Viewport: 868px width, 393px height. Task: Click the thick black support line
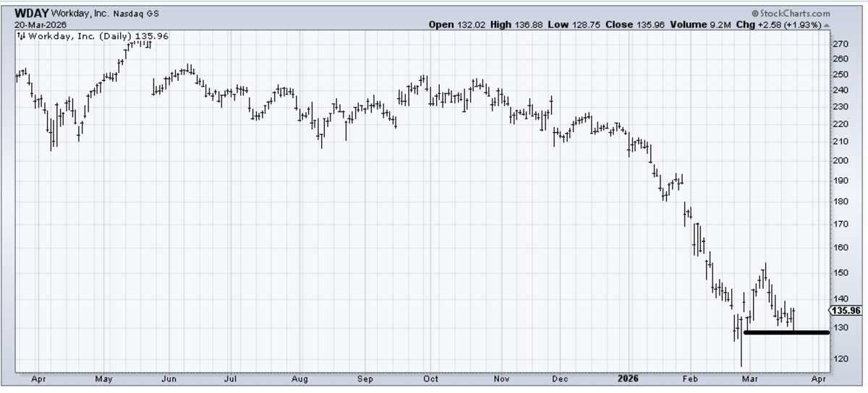click(x=786, y=332)
